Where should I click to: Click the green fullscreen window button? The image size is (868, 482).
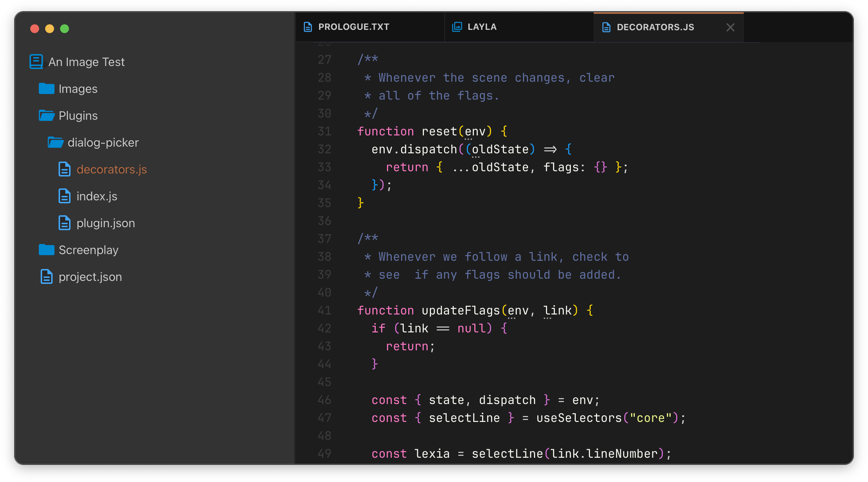coord(65,29)
